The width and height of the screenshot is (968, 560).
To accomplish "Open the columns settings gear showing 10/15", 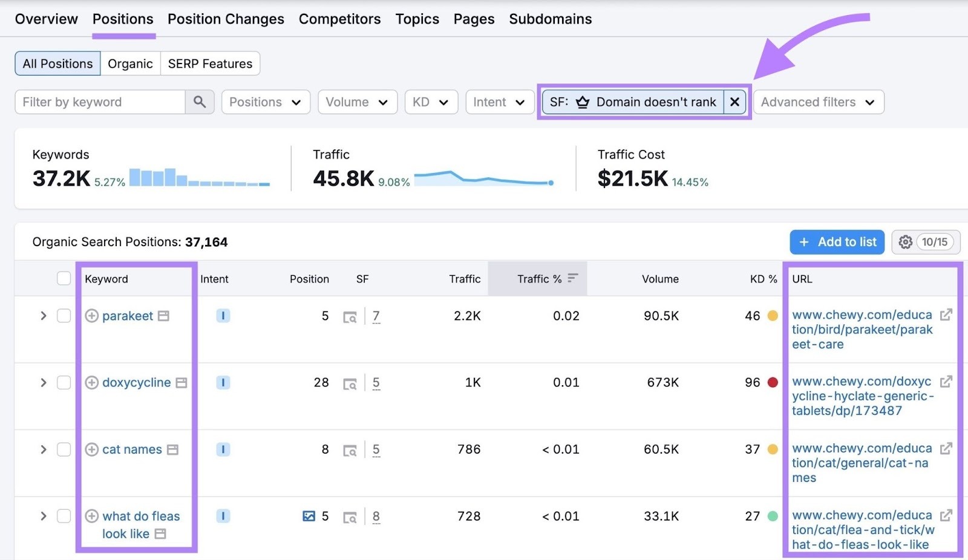I will [905, 242].
